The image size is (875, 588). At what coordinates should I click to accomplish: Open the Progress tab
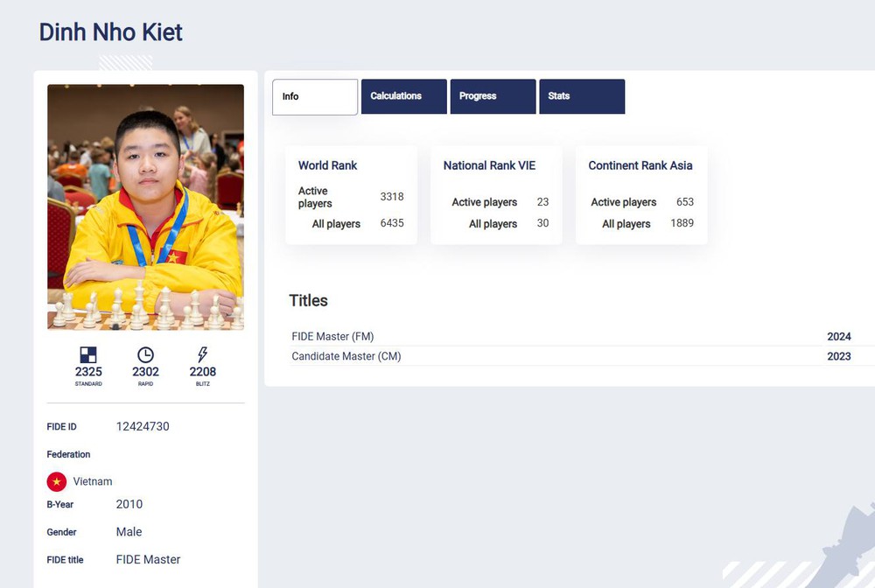click(493, 96)
